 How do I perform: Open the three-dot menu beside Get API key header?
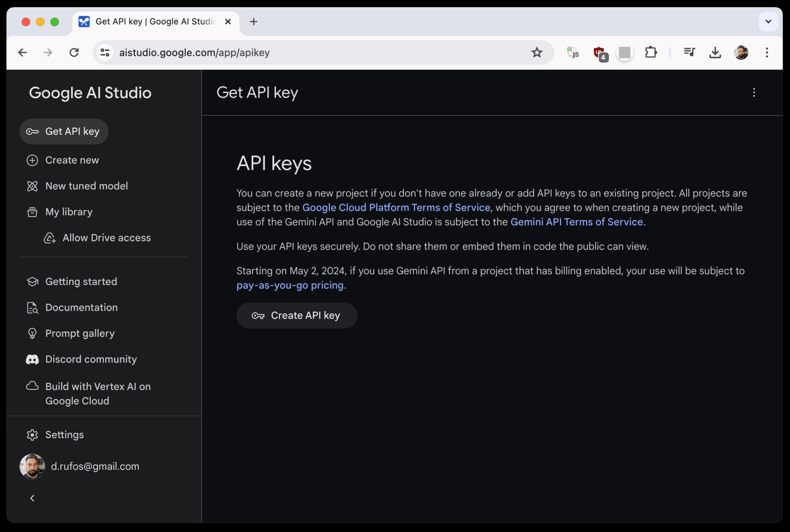click(754, 93)
